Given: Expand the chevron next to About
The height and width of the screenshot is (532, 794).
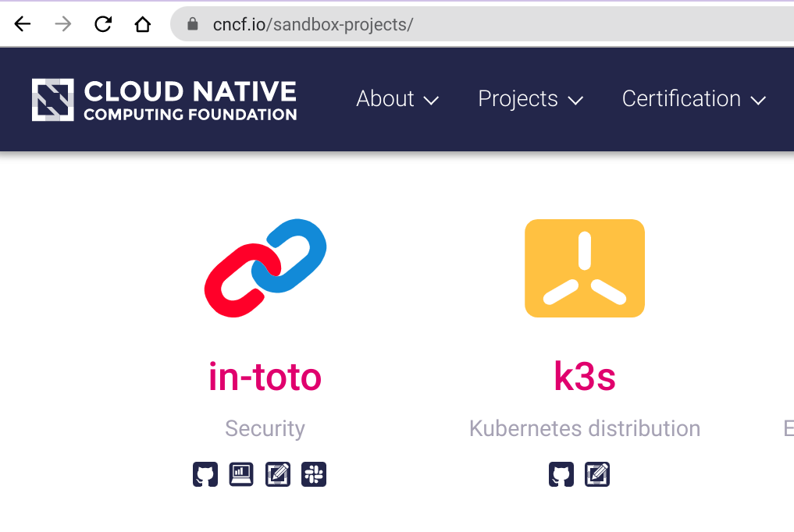Looking at the screenshot, I should click(x=431, y=101).
